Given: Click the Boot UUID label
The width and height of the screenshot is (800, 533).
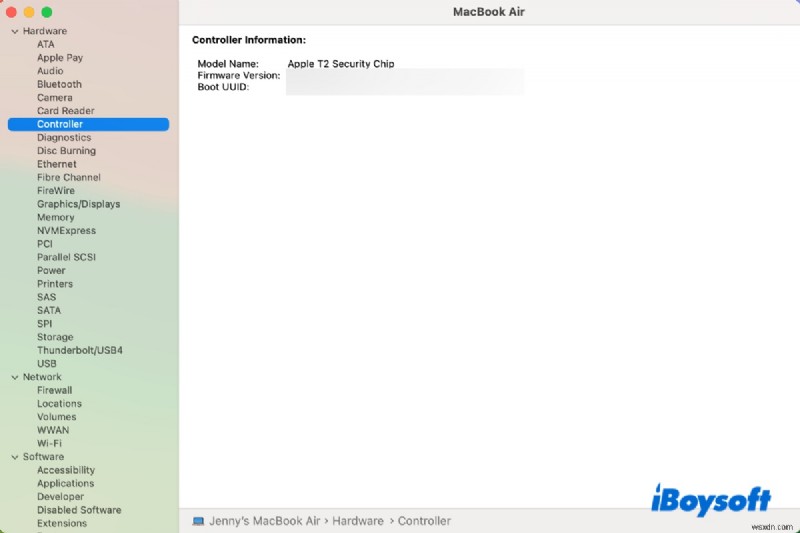Looking at the screenshot, I should click(223, 87).
